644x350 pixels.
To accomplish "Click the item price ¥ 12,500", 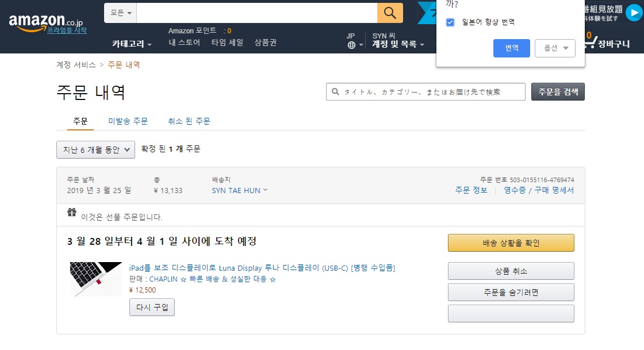I will (143, 290).
